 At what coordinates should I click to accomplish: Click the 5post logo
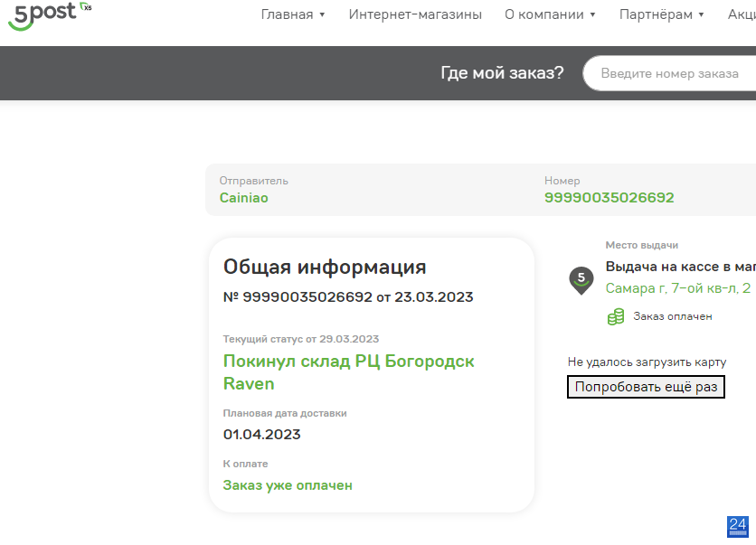50,15
